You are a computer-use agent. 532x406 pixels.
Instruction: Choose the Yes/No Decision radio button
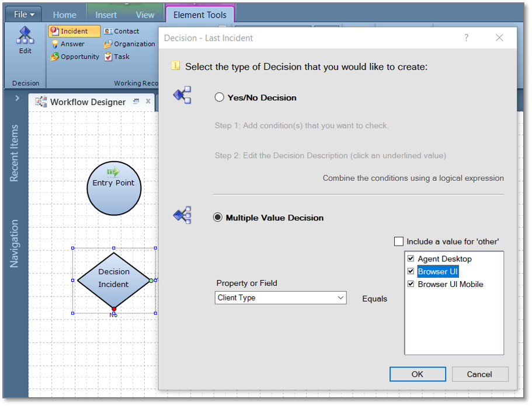(219, 97)
